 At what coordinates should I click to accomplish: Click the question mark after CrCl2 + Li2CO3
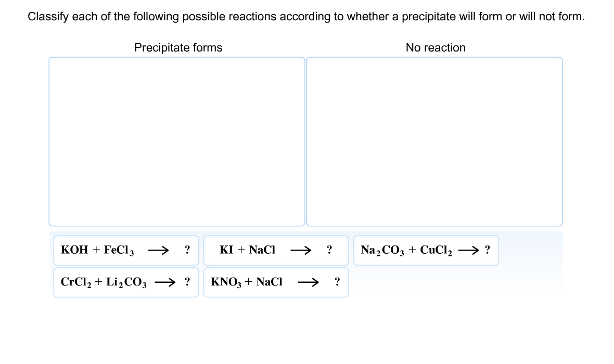(187, 282)
